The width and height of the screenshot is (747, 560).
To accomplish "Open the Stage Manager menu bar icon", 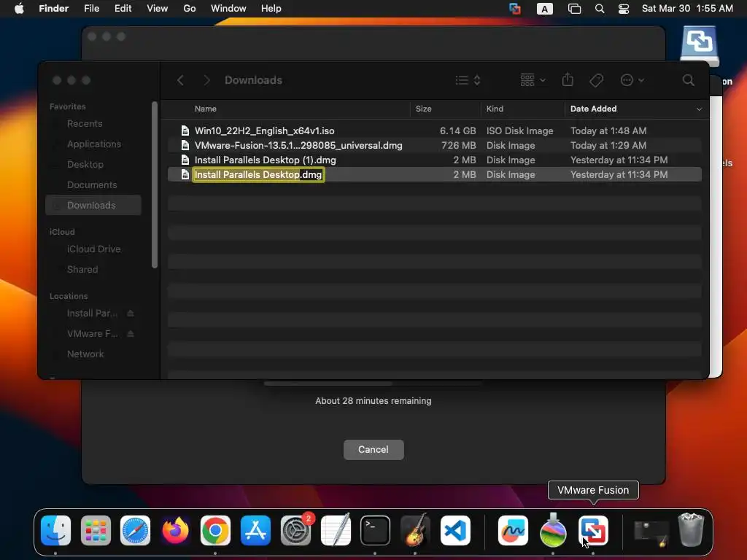I will (575, 9).
